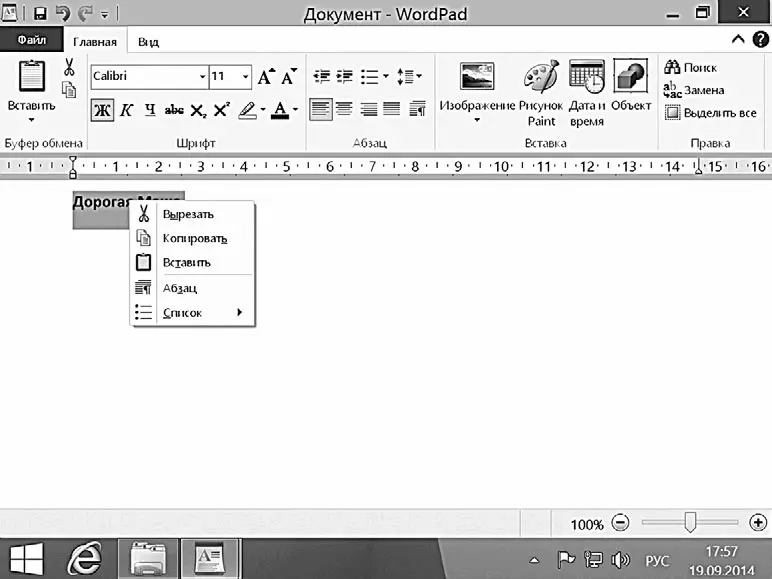Apply text highlight color marker
Image resolution: width=772 pixels, height=579 pixels.
[x=247, y=110]
